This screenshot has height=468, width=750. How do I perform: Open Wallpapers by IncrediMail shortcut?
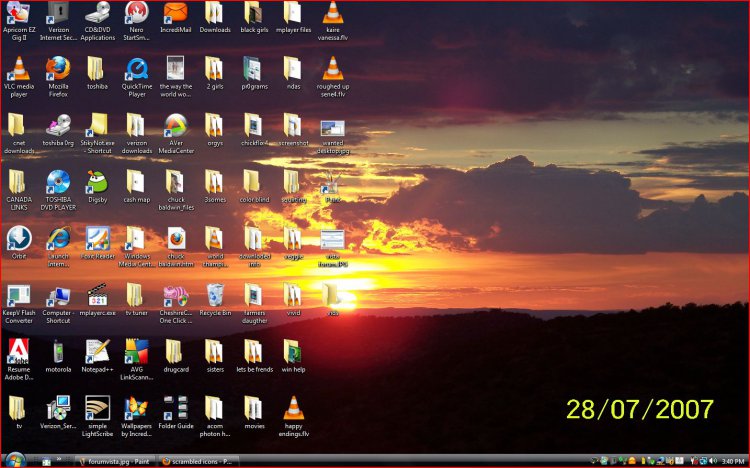[136, 416]
